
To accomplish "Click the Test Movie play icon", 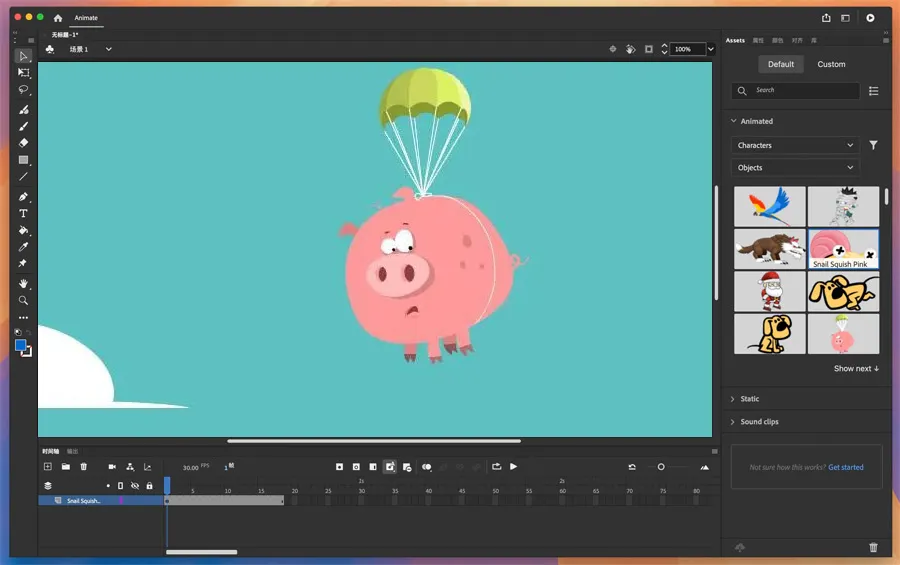I will click(870, 17).
